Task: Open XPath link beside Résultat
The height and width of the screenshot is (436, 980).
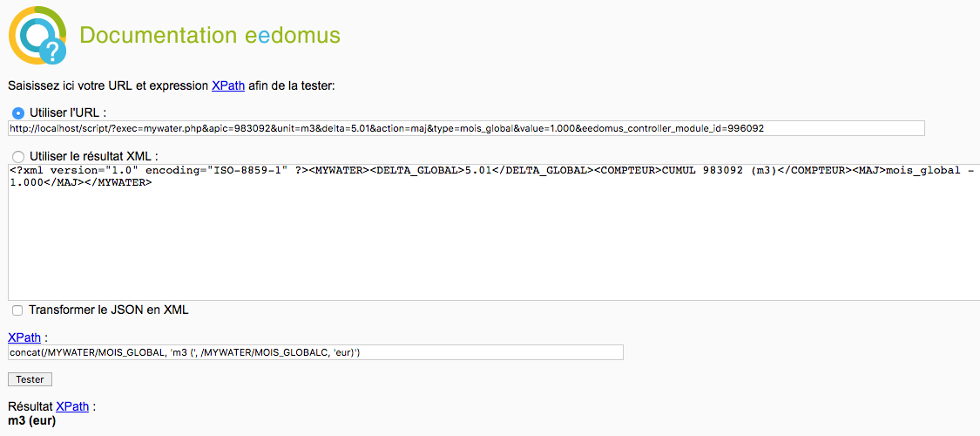Action: pyautogui.click(x=72, y=406)
